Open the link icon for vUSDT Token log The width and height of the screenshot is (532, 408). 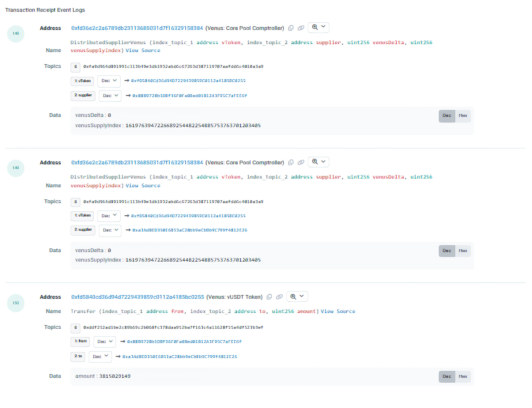[279, 297]
